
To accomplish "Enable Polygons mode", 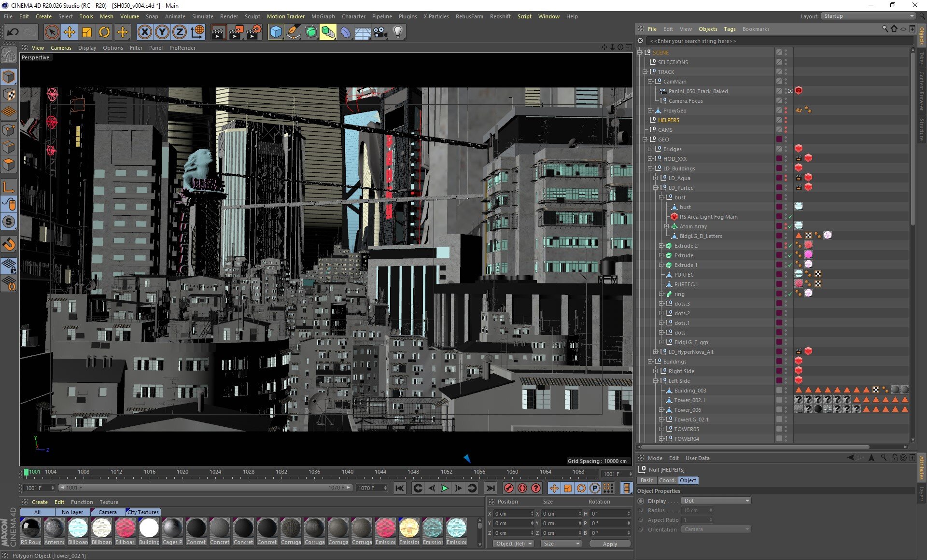I will (x=9, y=165).
